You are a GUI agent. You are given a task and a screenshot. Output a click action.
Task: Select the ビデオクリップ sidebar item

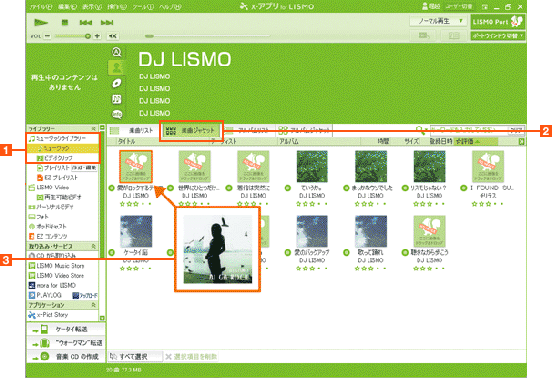coord(56,158)
